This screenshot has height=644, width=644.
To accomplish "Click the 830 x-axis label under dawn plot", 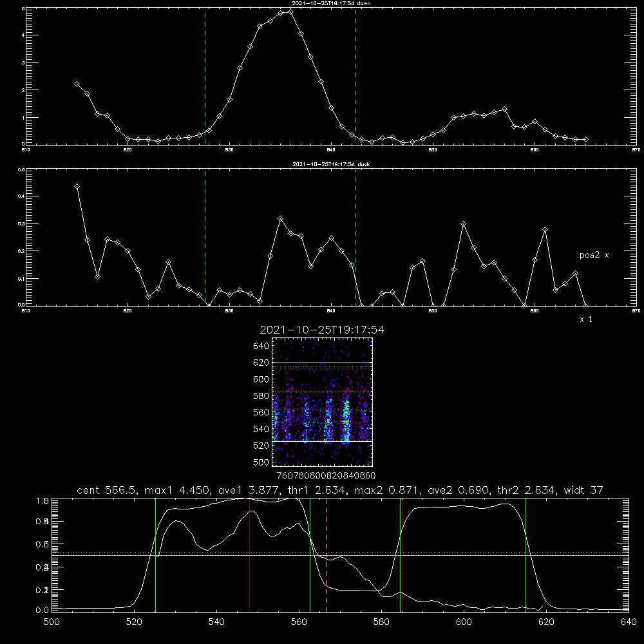I will click(229, 150).
